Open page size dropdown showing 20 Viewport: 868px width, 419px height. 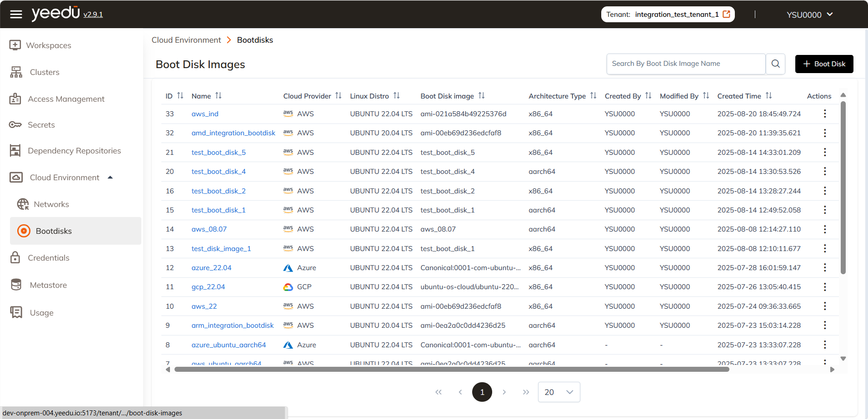coord(559,392)
